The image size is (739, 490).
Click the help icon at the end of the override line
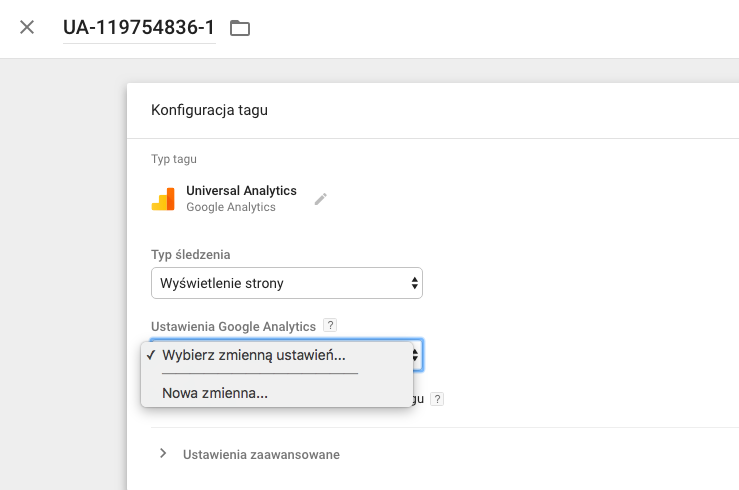[437, 398]
